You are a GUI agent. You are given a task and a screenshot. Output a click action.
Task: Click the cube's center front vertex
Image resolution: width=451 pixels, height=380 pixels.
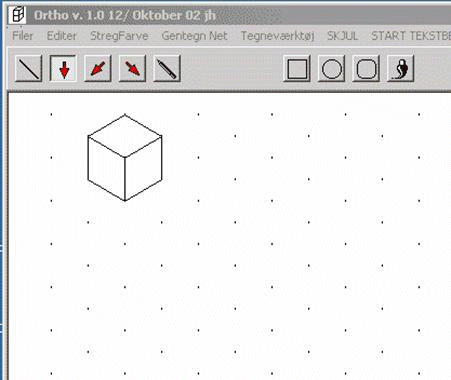125,157
